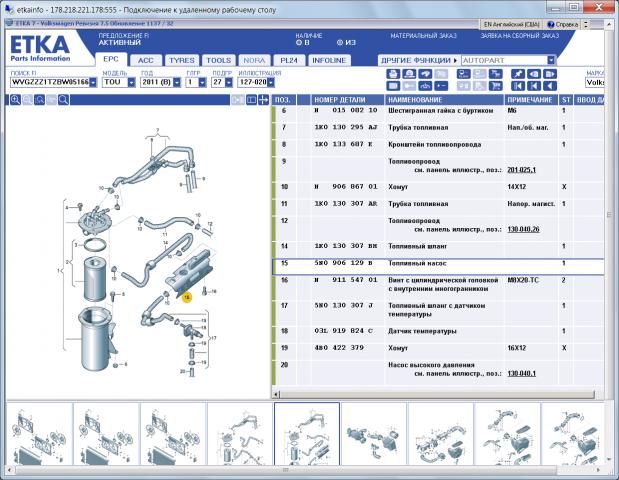The height and width of the screenshot is (480, 619).
Task: Open the Модель TOU dropdown
Action: [131, 82]
